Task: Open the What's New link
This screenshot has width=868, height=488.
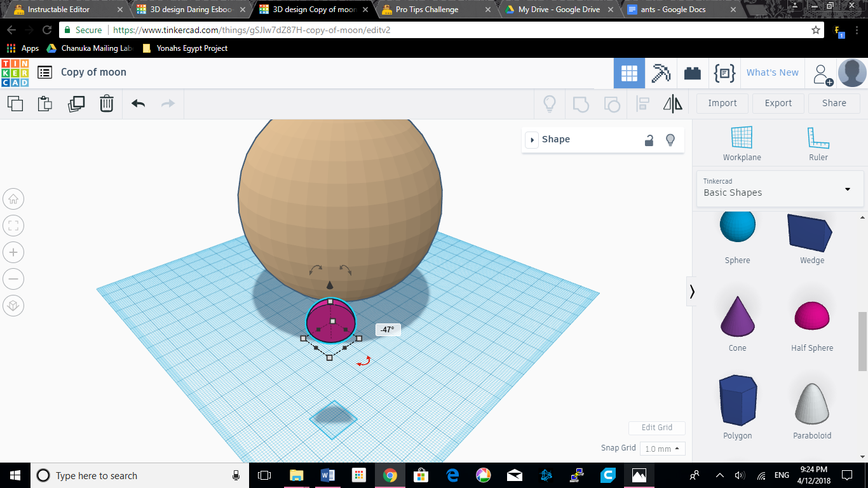Action: [772, 73]
